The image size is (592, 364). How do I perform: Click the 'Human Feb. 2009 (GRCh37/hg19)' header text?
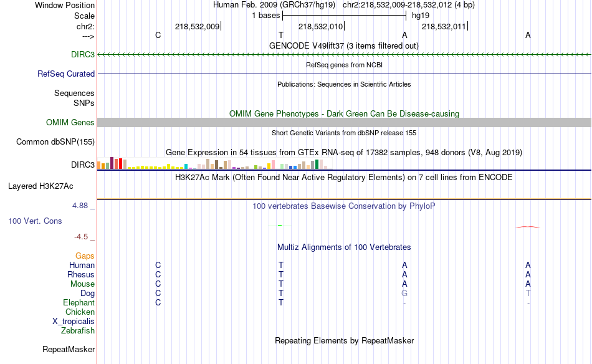tap(274, 5)
